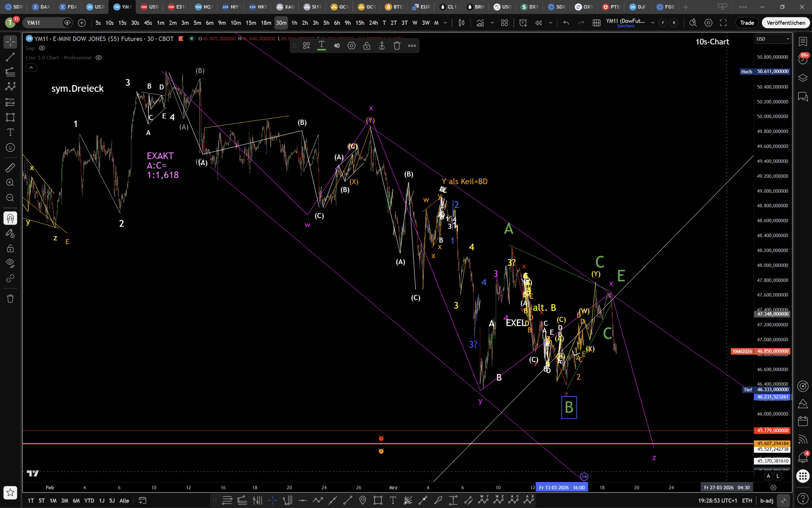This screenshot has height=508, width=812.
Task: Toggle visibility of Croc 3.0 Chart indicator
Action: (x=99, y=58)
